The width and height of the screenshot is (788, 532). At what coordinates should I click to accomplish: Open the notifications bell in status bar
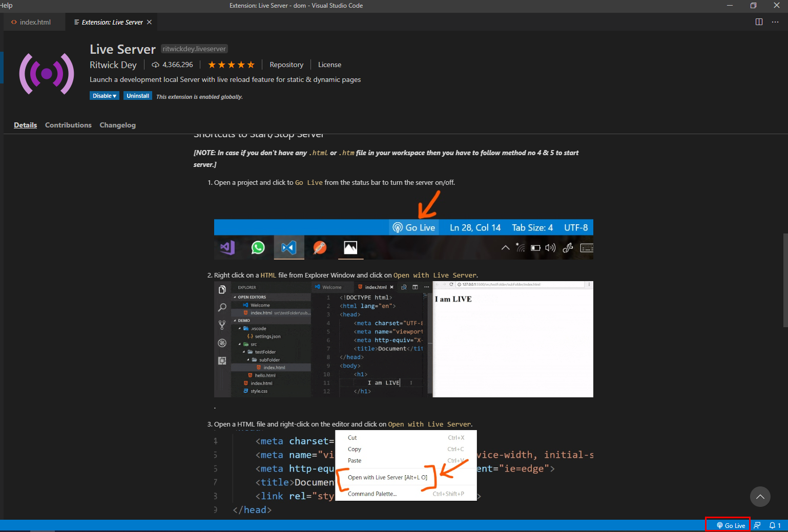click(775, 525)
